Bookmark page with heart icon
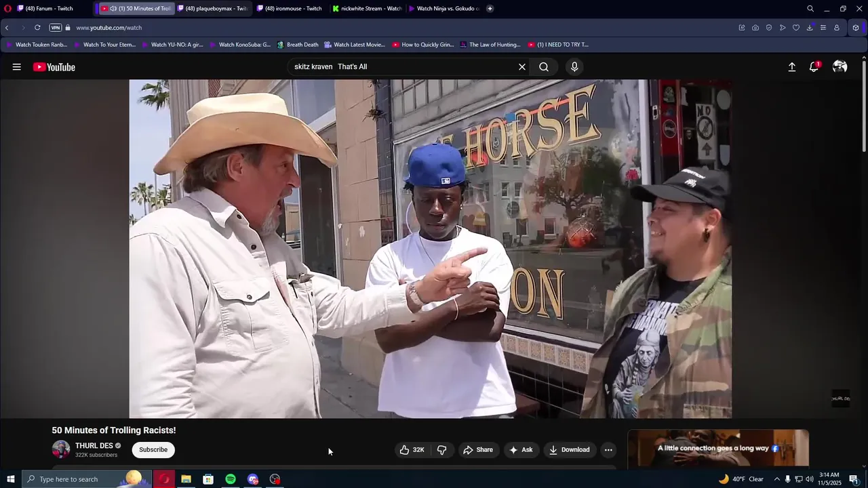This screenshot has width=868, height=488. point(796,28)
